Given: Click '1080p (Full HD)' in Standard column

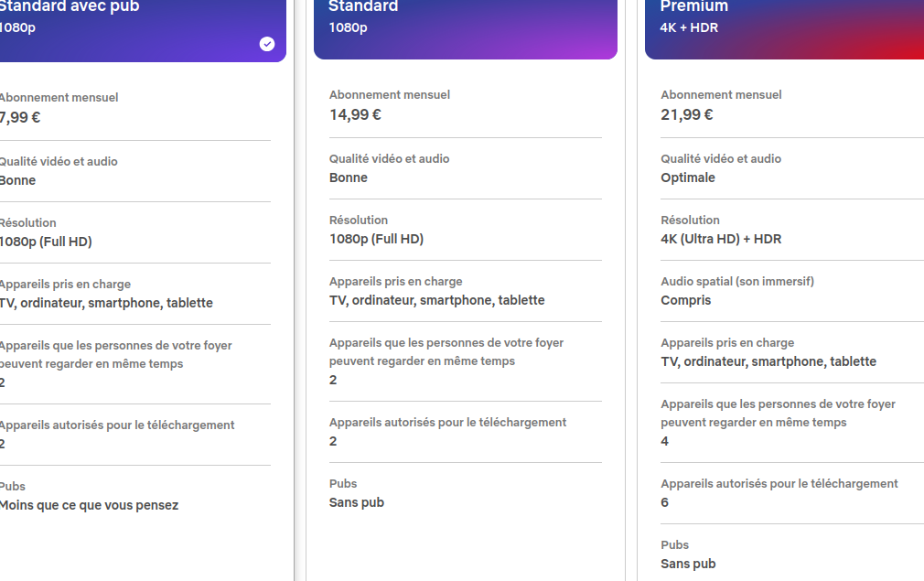Looking at the screenshot, I should (x=377, y=239).
